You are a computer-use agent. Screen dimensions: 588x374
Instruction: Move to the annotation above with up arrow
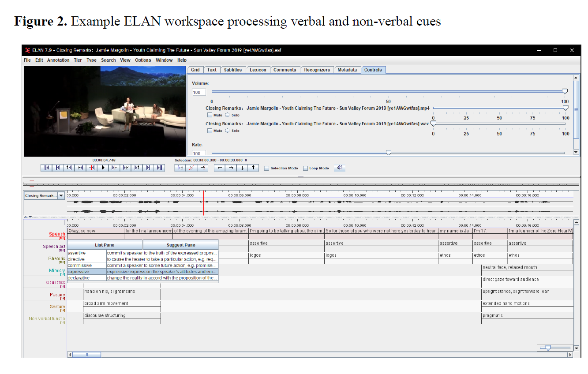253,168
